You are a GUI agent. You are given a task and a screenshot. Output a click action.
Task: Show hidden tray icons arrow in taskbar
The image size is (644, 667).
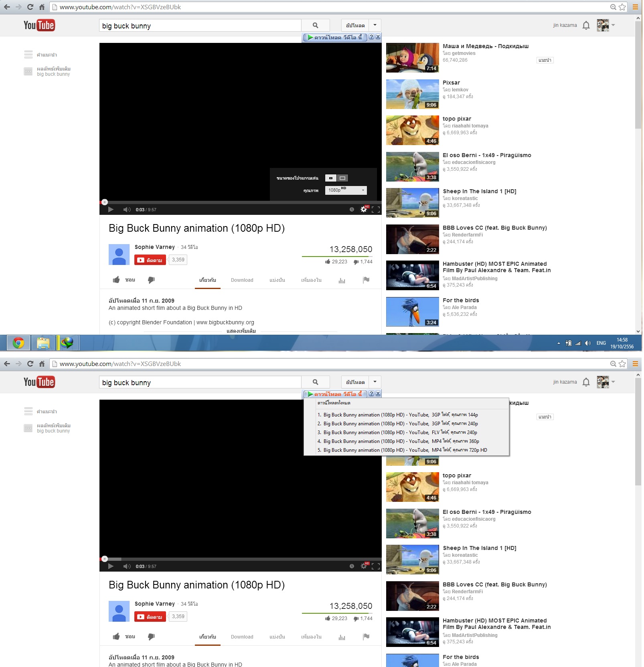(x=559, y=343)
